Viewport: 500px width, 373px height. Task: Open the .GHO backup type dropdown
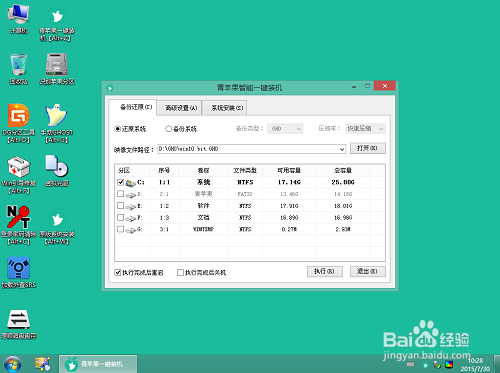285,128
